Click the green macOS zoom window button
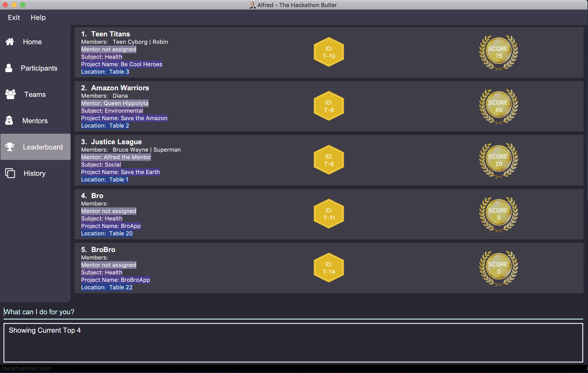 pyautogui.click(x=23, y=5)
